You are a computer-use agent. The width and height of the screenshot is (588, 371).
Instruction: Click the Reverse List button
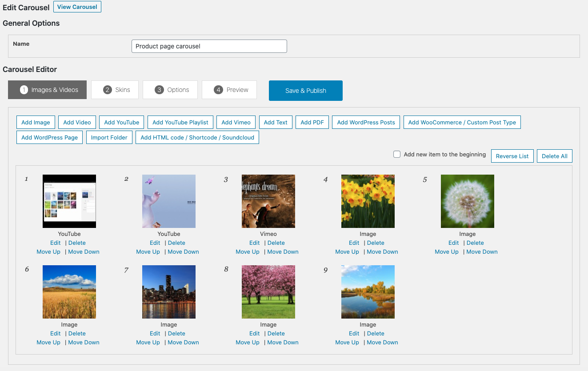point(512,156)
